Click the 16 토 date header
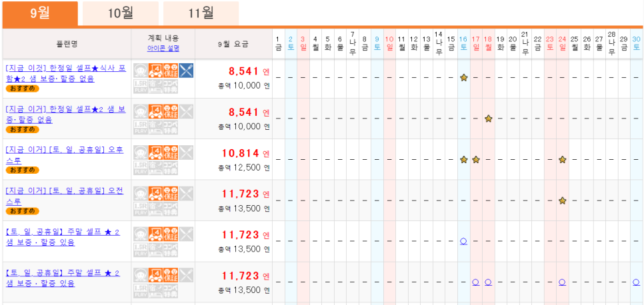Screen dimensions: 644x305 click(464, 43)
